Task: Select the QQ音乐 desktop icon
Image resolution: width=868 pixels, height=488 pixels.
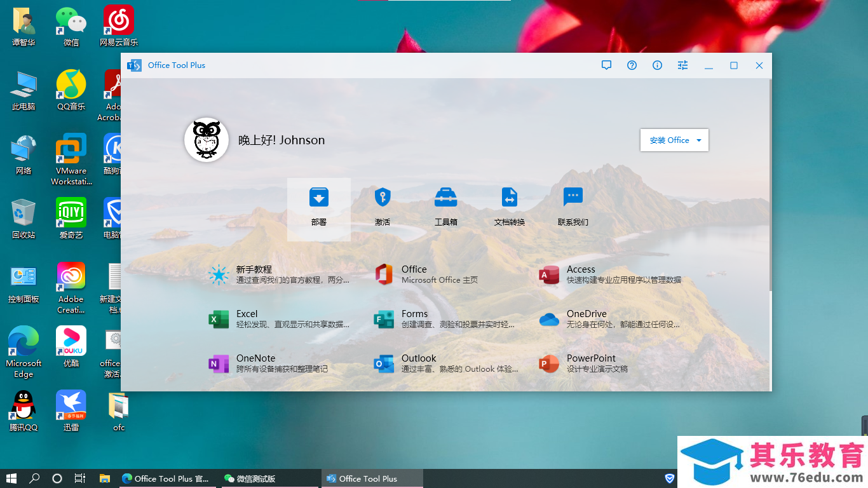Action: pos(71,90)
